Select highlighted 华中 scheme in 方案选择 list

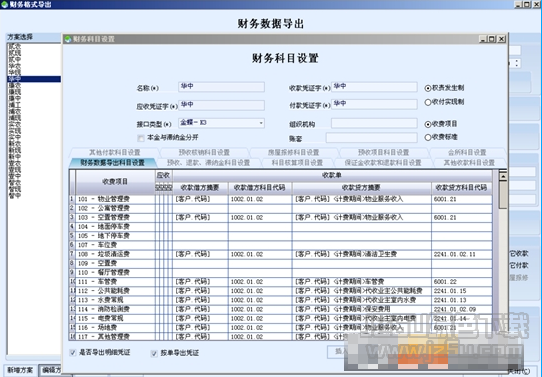click(x=34, y=79)
